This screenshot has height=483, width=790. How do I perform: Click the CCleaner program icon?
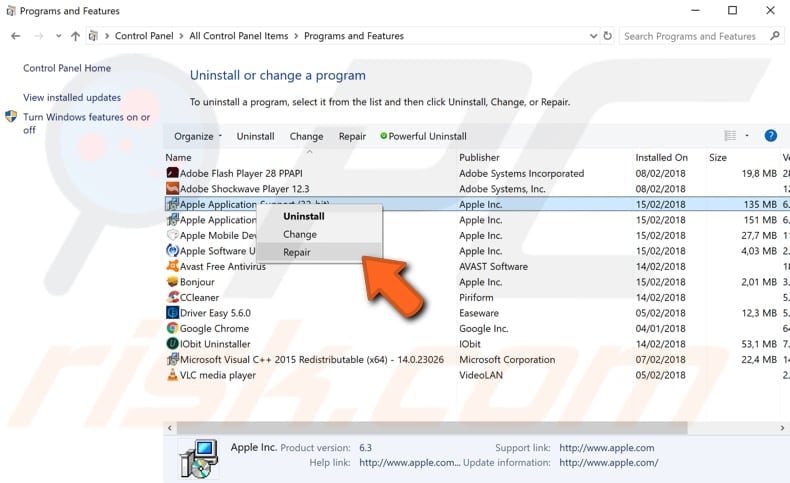172,297
